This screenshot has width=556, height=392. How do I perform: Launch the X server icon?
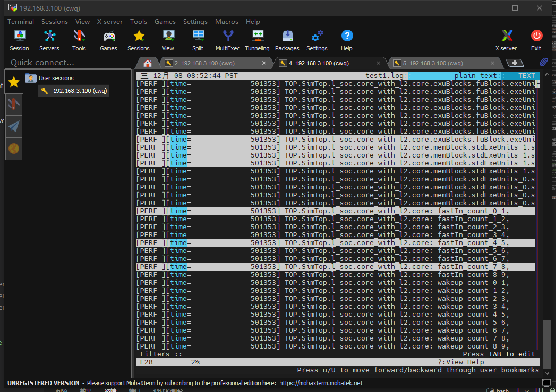click(x=507, y=41)
